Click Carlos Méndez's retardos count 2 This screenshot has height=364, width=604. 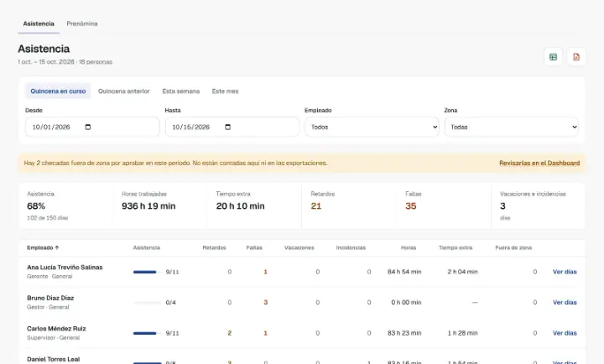click(x=230, y=333)
